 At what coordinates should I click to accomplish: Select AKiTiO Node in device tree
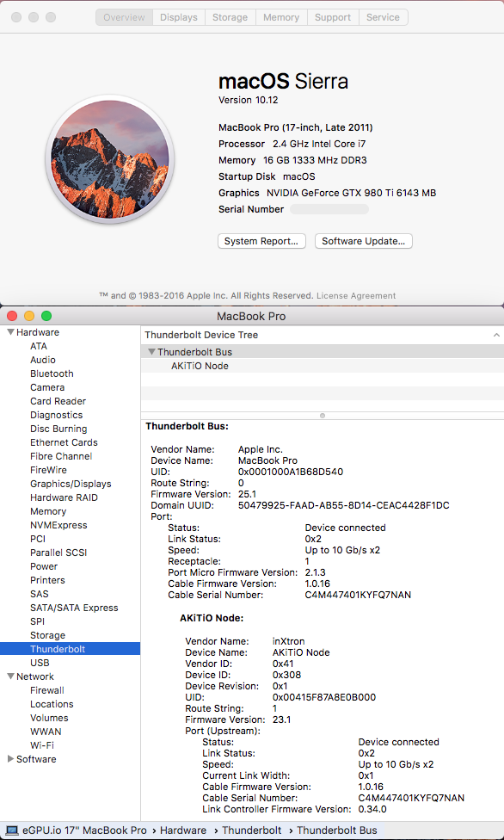200,366
